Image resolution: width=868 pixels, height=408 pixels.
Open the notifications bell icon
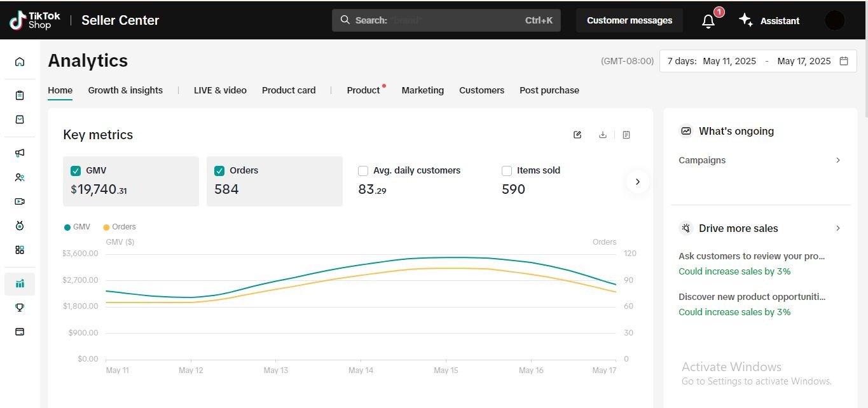[708, 21]
